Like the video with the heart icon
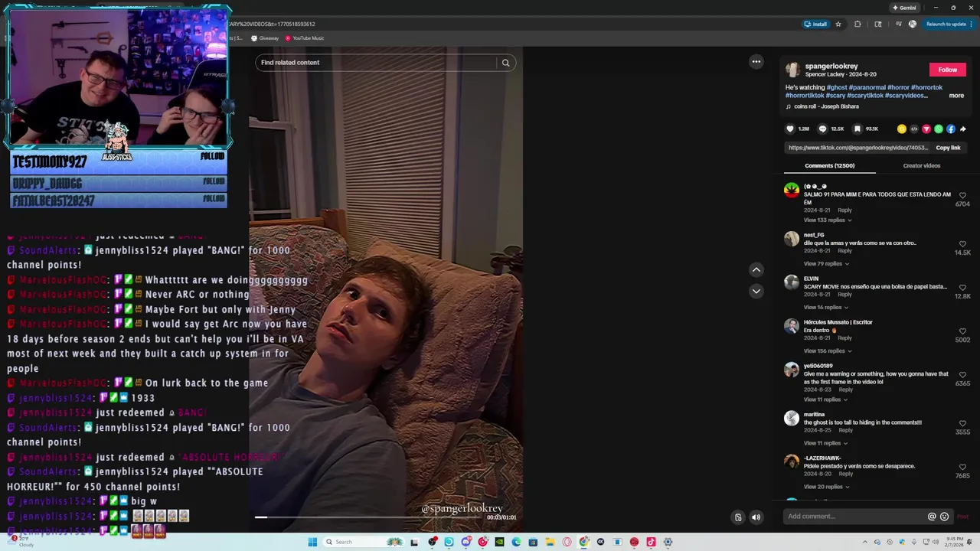The width and height of the screenshot is (980, 551). (790, 129)
